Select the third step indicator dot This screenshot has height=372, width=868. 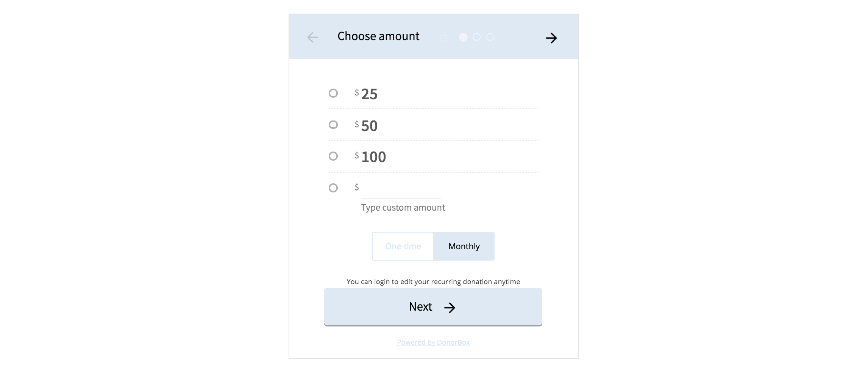click(x=490, y=37)
